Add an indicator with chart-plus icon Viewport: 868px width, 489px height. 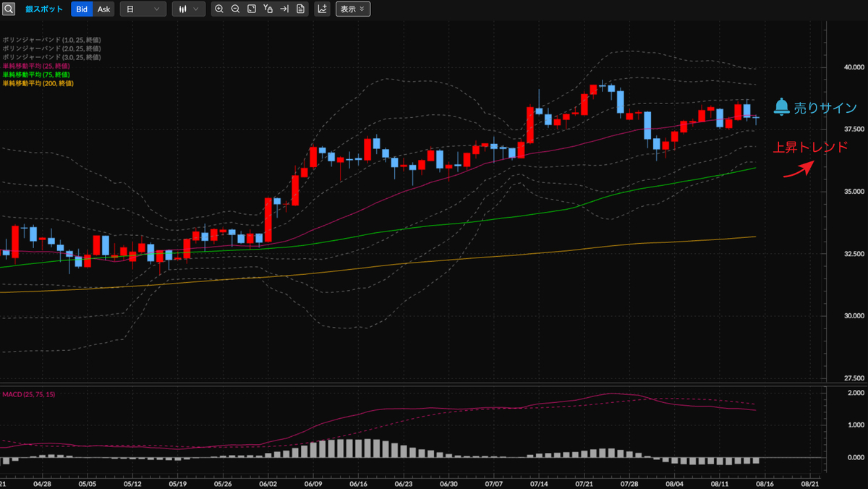(322, 9)
